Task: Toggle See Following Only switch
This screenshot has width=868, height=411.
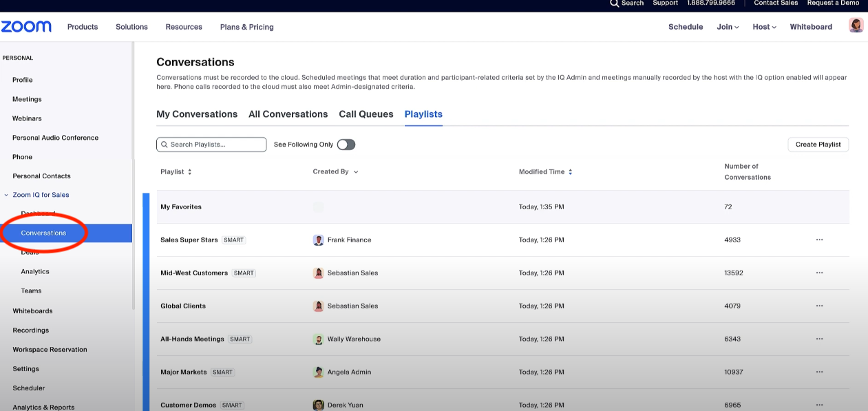Action: click(346, 145)
